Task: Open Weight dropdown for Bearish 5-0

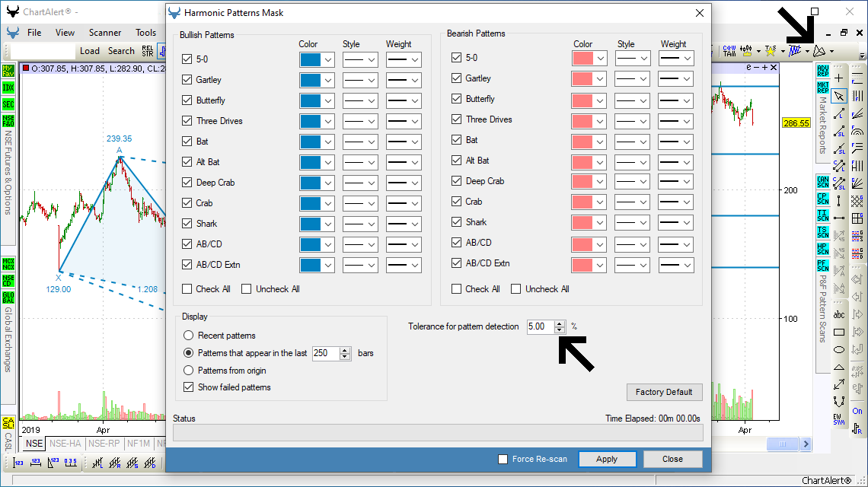Action: coord(676,58)
